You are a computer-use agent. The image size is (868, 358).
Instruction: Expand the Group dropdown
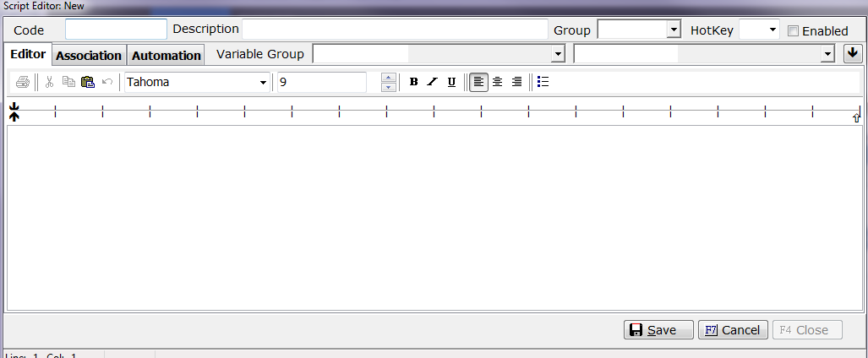point(674,30)
